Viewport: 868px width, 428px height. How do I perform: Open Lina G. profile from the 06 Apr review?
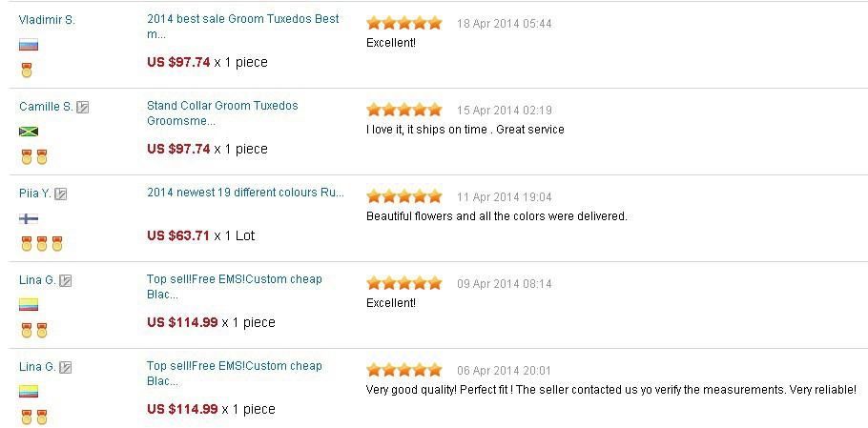click(x=37, y=367)
